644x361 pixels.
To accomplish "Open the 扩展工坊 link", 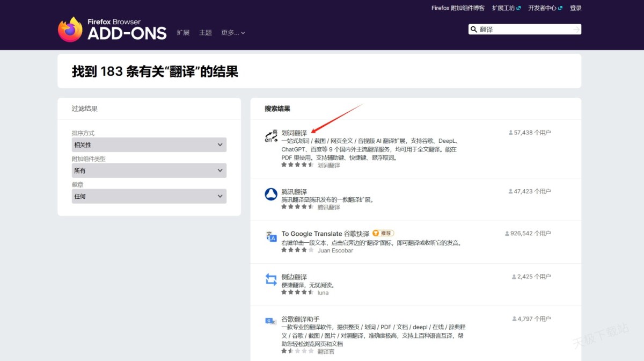I will (x=506, y=8).
